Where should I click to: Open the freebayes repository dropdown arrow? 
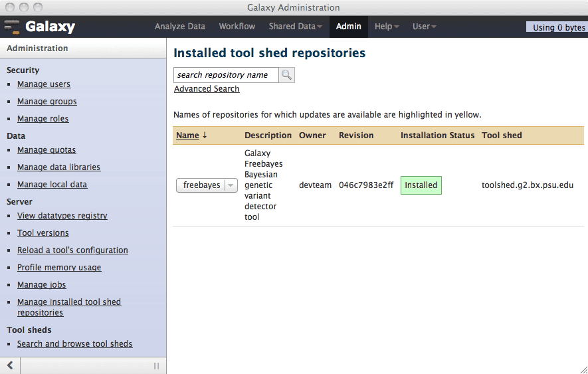pyautogui.click(x=231, y=186)
